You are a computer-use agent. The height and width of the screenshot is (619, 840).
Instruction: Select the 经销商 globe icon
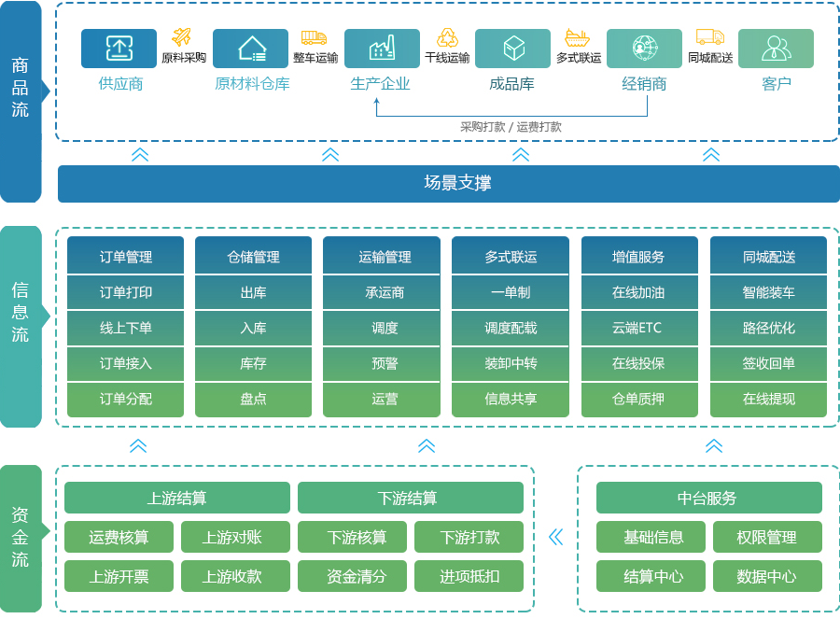click(x=644, y=49)
